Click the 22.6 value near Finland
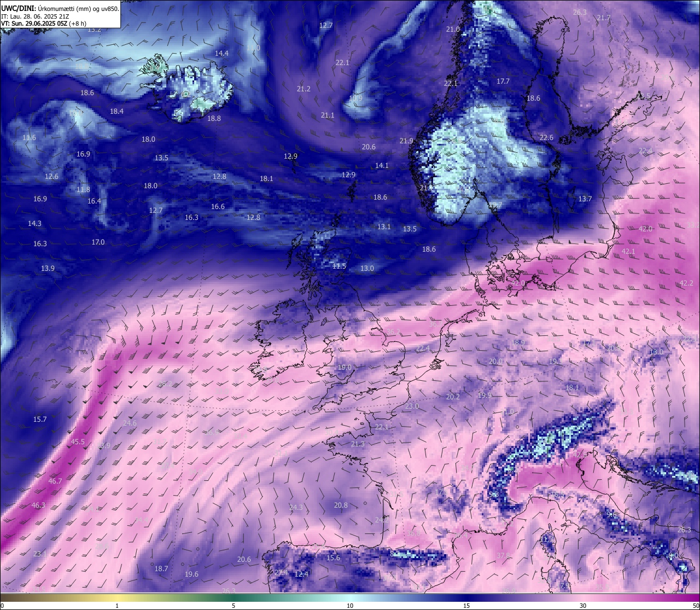The width and height of the screenshot is (700, 610). point(546,137)
